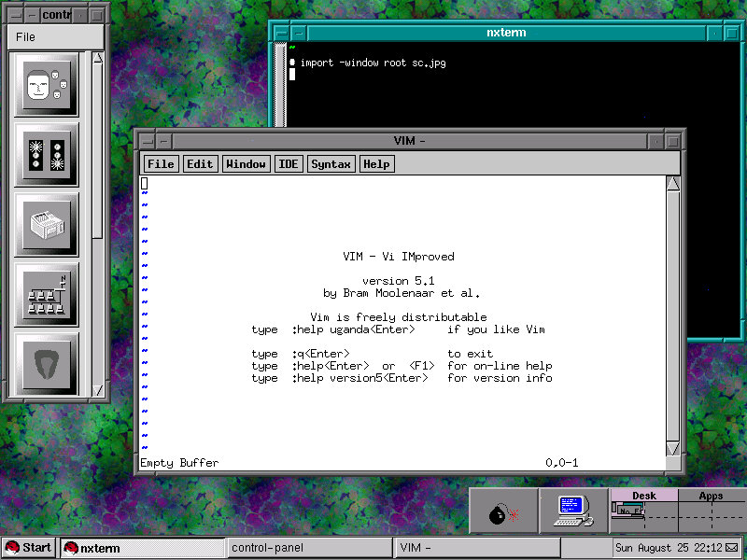Click the VIM maximize button in its title bar
Image resolution: width=747 pixels, height=560 pixels.
tap(673, 142)
